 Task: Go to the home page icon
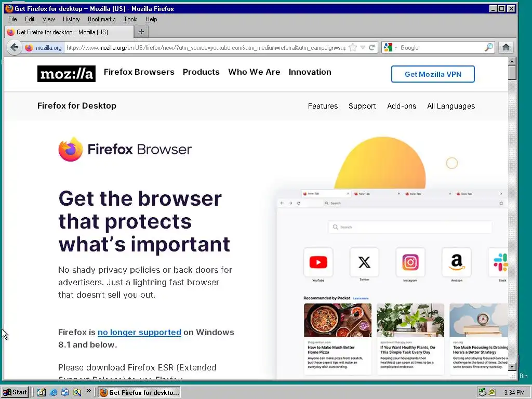506,47
